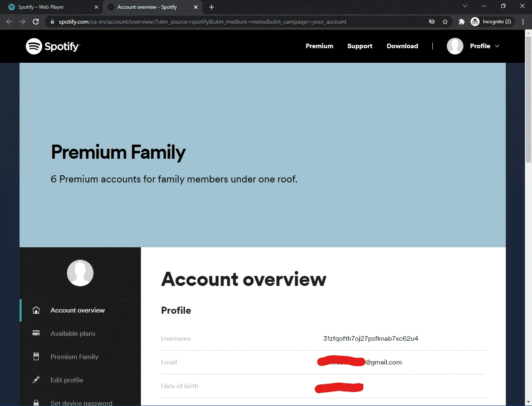This screenshot has height=406, width=532.
Task: Click the Username field label
Action: [x=176, y=339]
